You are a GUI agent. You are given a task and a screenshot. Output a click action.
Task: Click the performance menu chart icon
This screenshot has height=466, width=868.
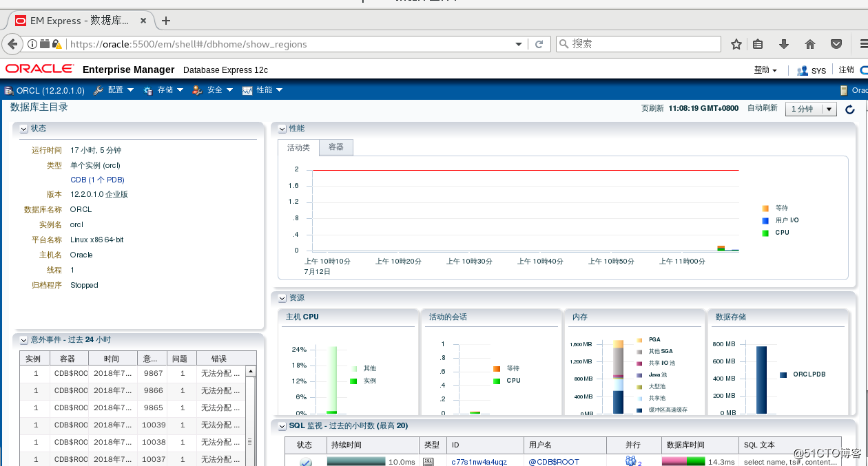(247, 90)
